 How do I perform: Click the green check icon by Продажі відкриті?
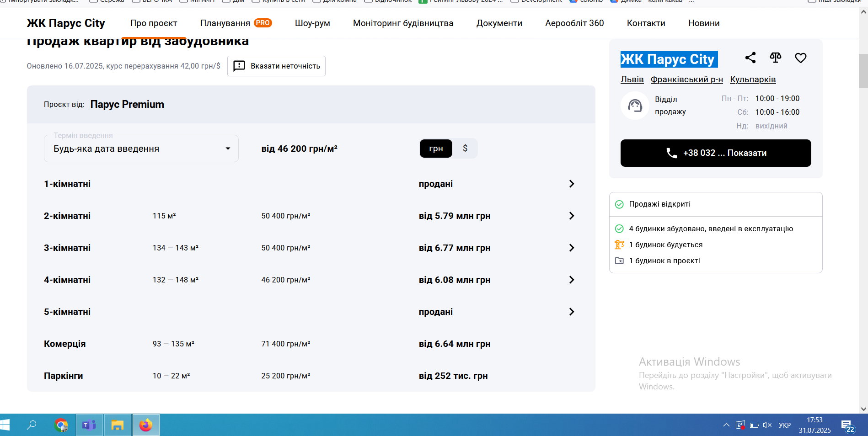[x=619, y=204]
